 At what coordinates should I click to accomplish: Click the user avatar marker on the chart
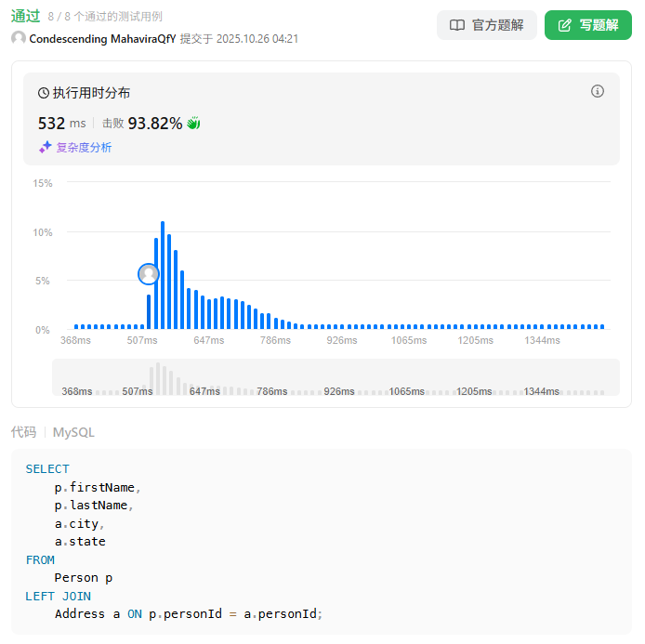149,274
